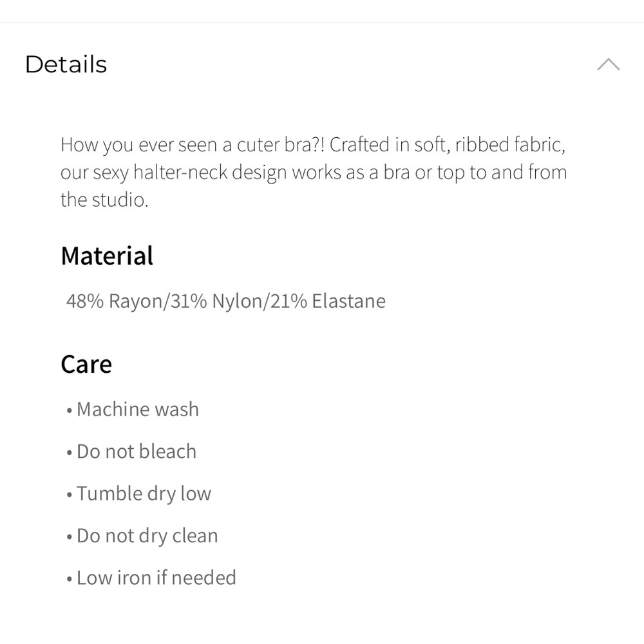Click the 'Low iron if needed' item
The width and height of the screenshot is (644, 644).
click(156, 578)
